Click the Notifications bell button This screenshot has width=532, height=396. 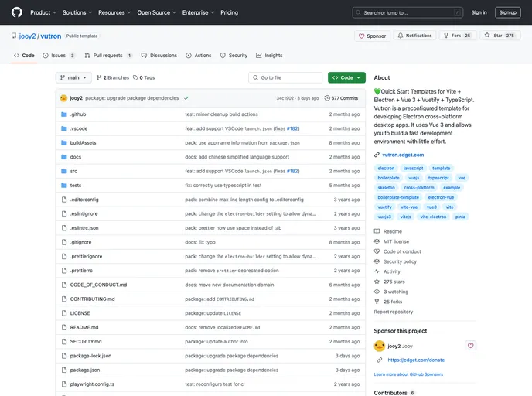point(414,36)
